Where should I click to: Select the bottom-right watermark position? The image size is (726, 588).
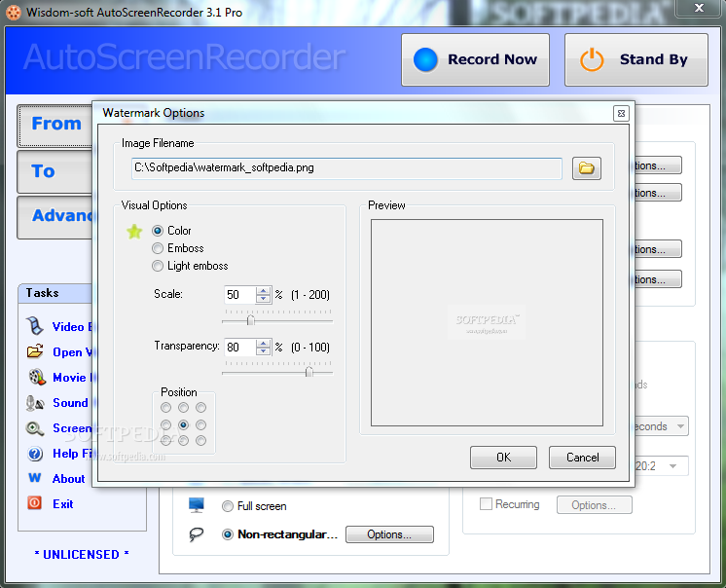[200, 441]
